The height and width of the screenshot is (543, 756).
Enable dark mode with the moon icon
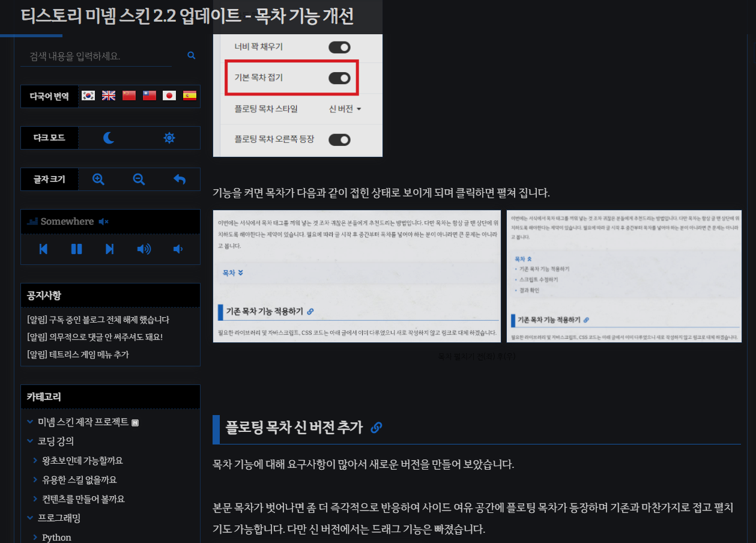[109, 138]
